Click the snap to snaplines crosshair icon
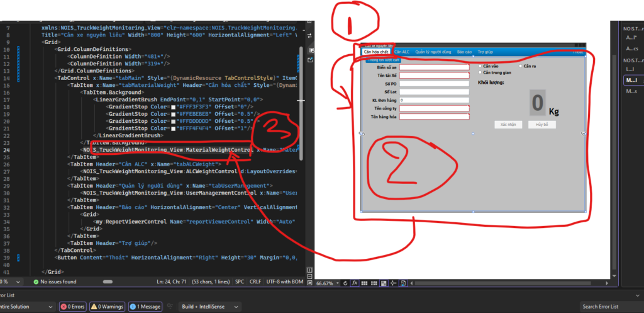This screenshot has width=644, height=313. click(393, 283)
